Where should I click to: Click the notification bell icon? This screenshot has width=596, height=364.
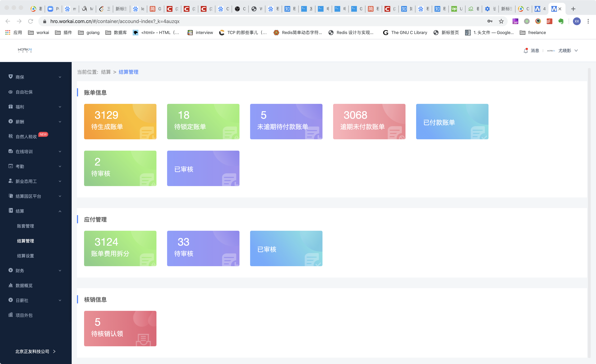tap(526, 51)
